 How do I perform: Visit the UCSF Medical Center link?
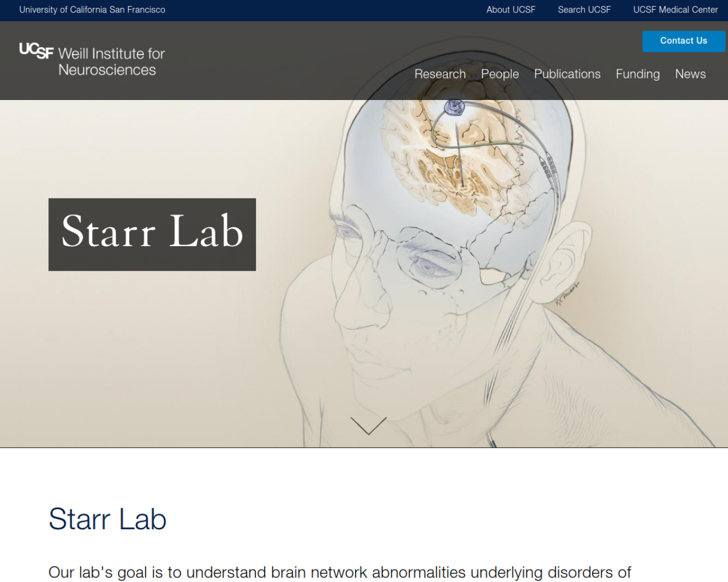click(676, 10)
